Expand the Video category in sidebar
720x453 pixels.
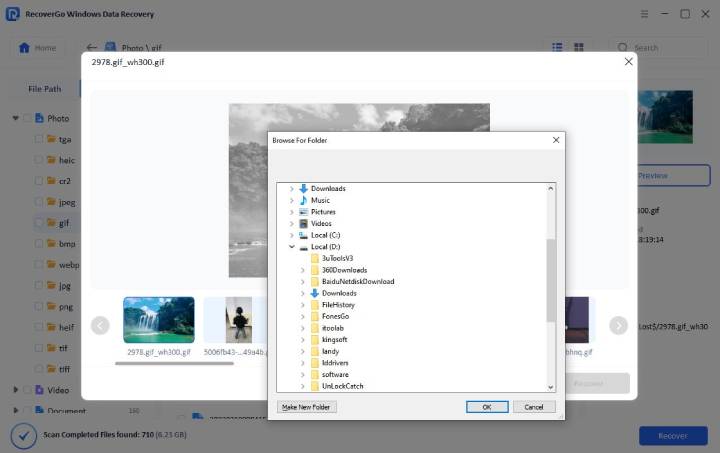[16, 390]
